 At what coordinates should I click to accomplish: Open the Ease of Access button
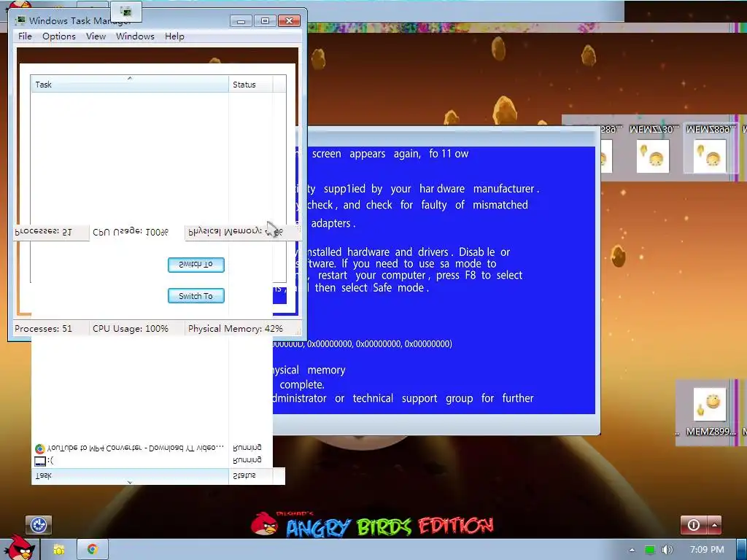(39, 525)
